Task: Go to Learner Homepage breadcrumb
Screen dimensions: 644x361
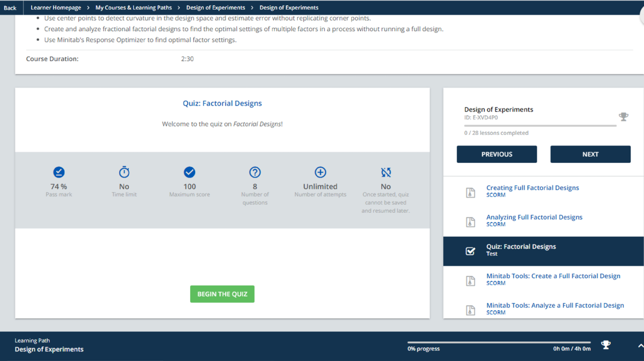Action: (x=56, y=8)
